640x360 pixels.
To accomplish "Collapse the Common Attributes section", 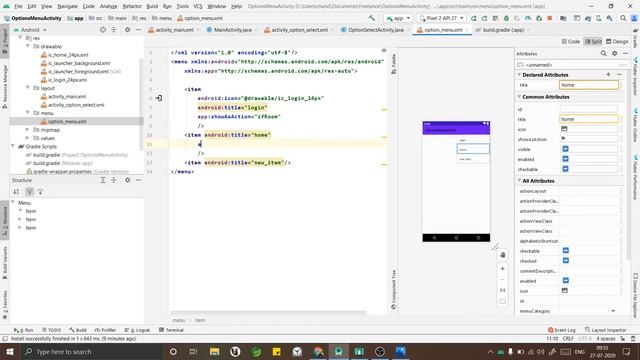I will click(519, 97).
